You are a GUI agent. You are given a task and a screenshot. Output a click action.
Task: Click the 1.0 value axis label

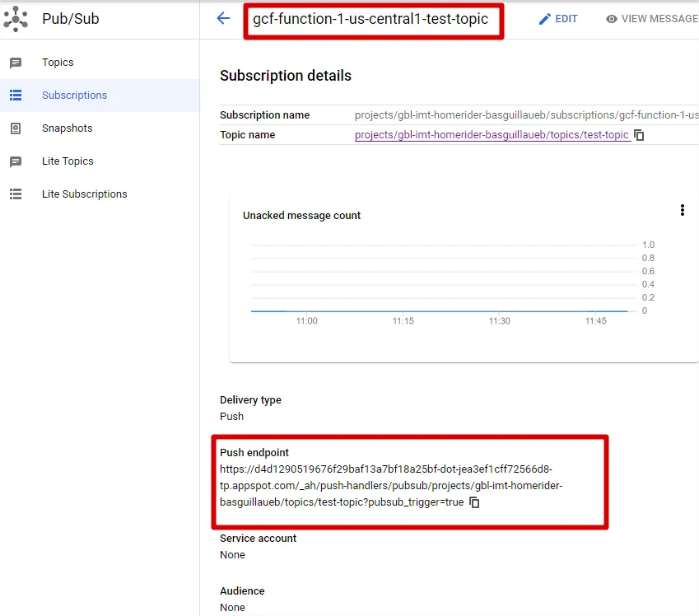point(648,245)
